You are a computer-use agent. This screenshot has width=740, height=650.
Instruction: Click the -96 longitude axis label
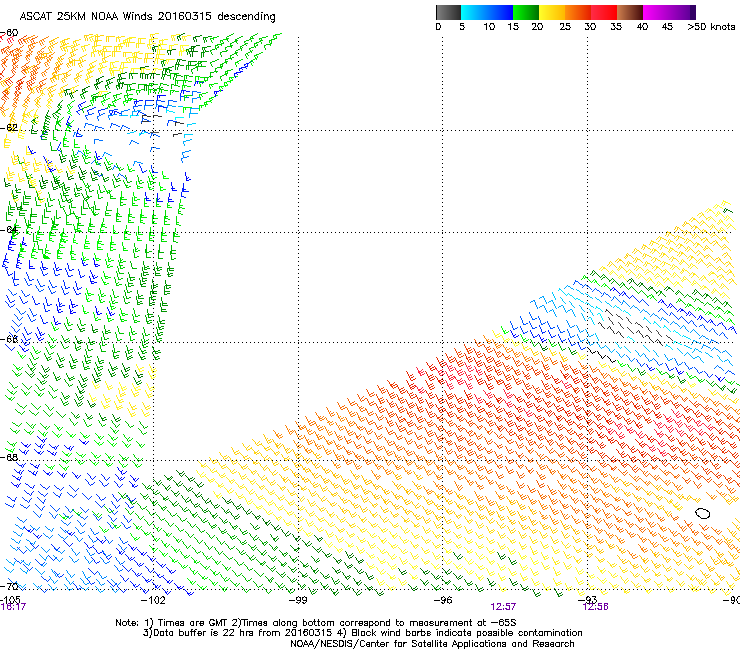443,600
